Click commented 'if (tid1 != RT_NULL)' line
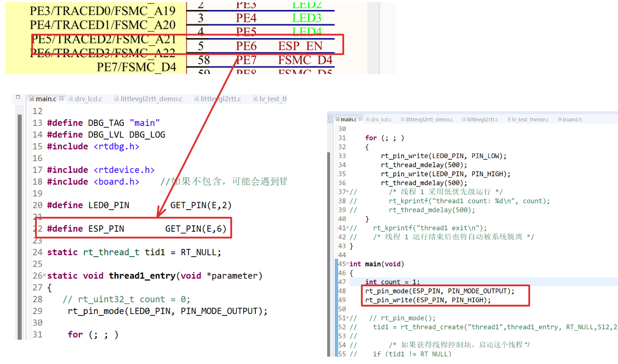Viewport: 618px width, 364px height. [x=412, y=354]
